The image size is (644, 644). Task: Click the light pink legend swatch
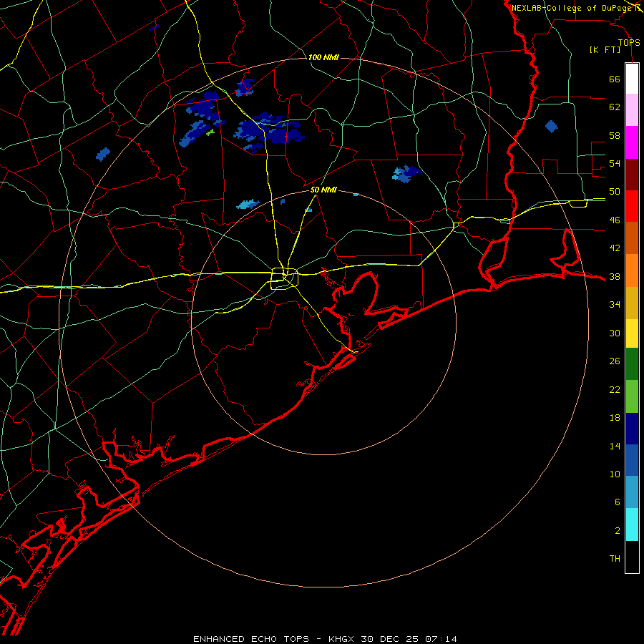632,110
